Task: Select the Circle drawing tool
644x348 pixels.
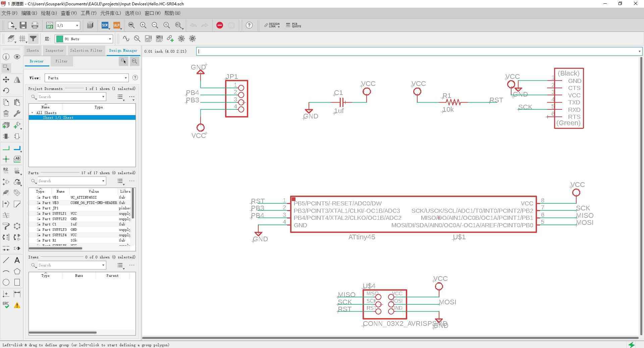Action: 6,283
